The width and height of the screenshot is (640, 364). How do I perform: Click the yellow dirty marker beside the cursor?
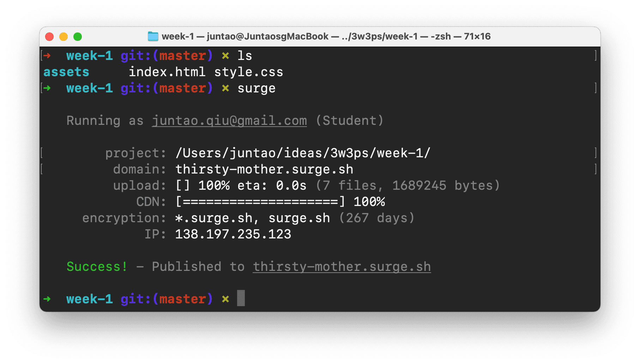pos(225,299)
